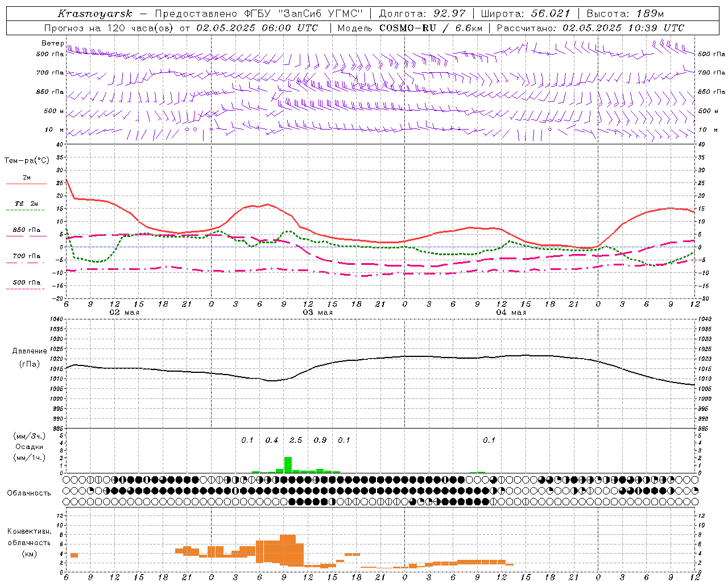Click the Рассчитано: 02.05.2025 10:39 UTC timestamp
728x582 pixels.
click(x=590, y=28)
